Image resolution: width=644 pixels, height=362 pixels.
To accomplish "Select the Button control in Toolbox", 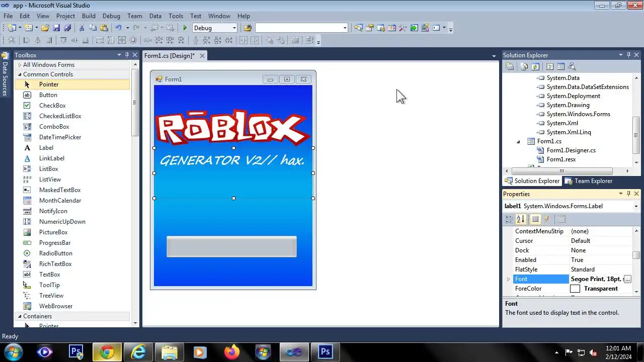I will (x=48, y=95).
